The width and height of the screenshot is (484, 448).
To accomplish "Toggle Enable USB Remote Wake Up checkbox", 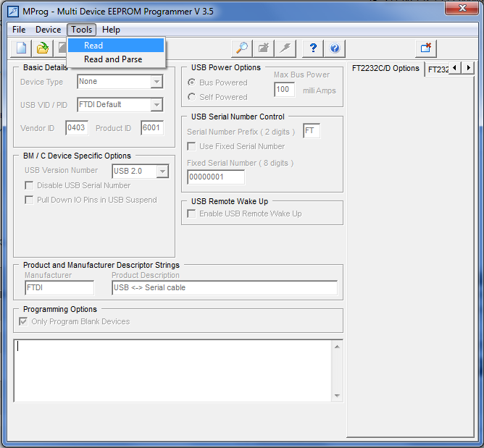I will (192, 214).
